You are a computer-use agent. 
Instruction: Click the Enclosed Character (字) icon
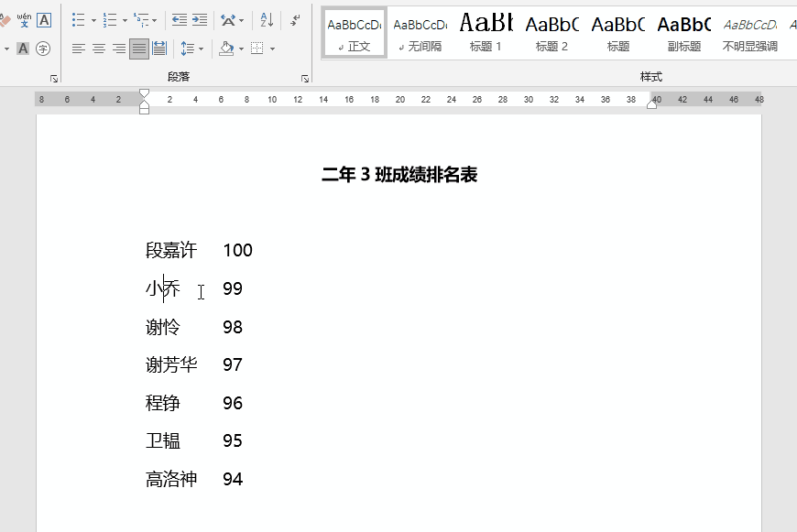[x=43, y=49]
